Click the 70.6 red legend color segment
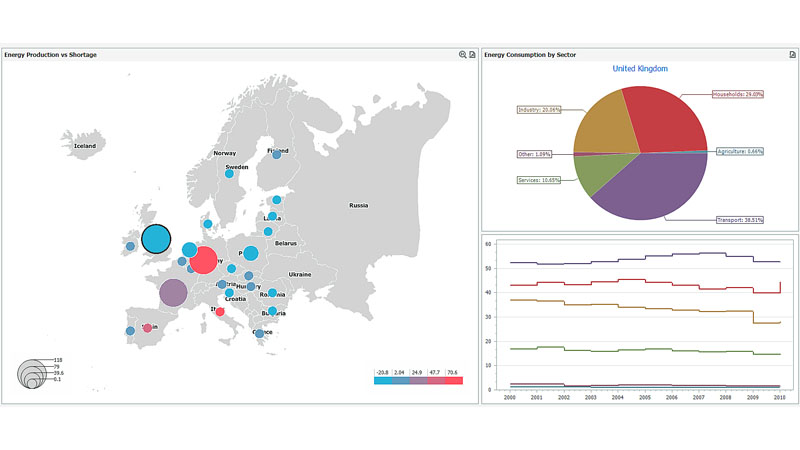The width and height of the screenshot is (800, 450). (454, 381)
